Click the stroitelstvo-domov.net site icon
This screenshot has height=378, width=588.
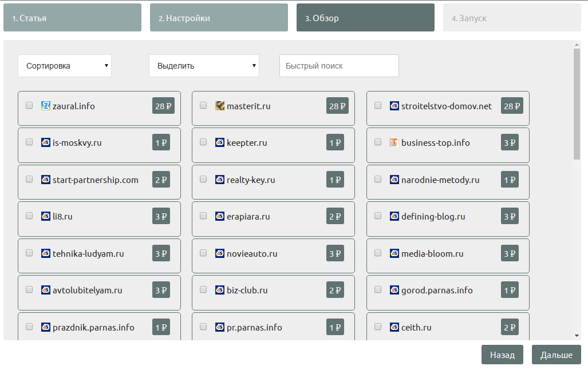coord(394,106)
